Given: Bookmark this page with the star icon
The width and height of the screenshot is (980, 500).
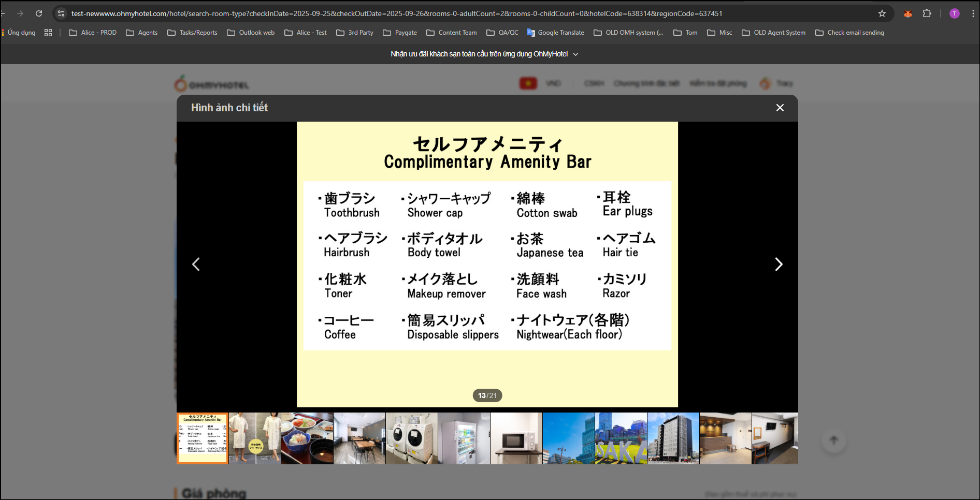Looking at the screenshot, I should coord(882,13).
